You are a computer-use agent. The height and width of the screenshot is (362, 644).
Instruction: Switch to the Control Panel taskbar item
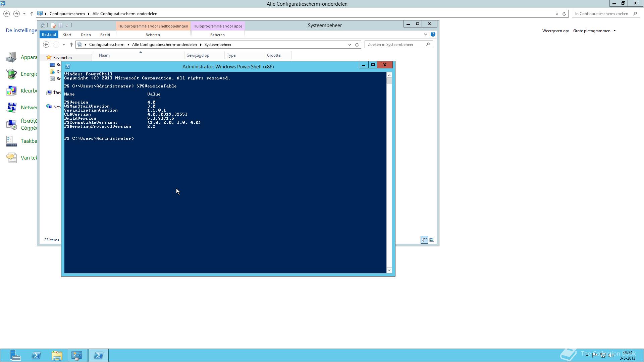[x=77, y=355]
